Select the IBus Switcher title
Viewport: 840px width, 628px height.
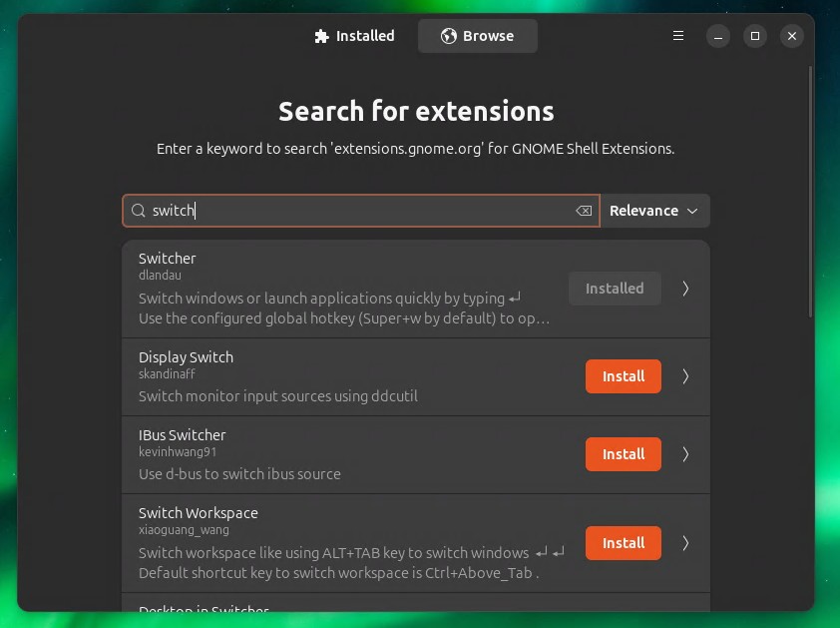point(183,435)
